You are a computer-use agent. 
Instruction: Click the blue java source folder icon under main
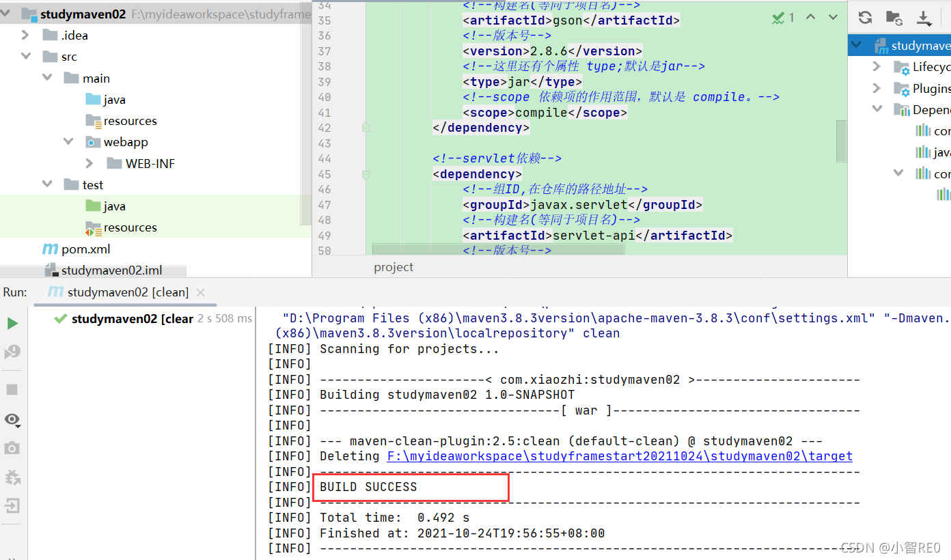[93, 100]
